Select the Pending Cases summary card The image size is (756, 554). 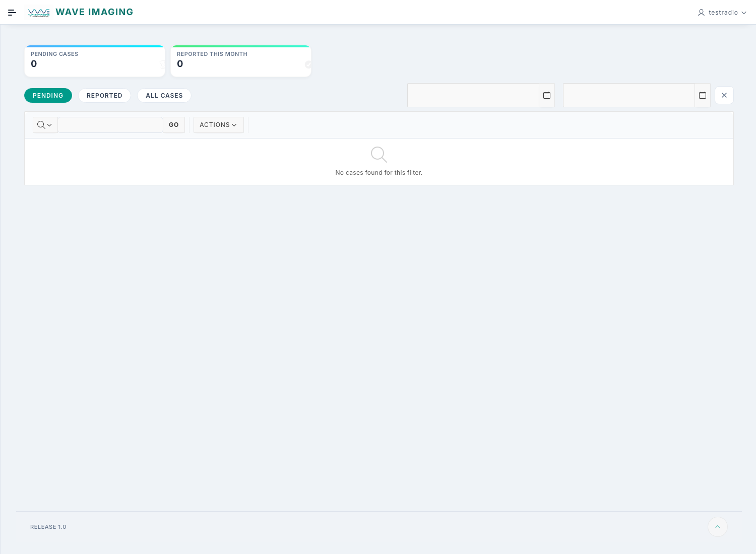coord(95,61)
